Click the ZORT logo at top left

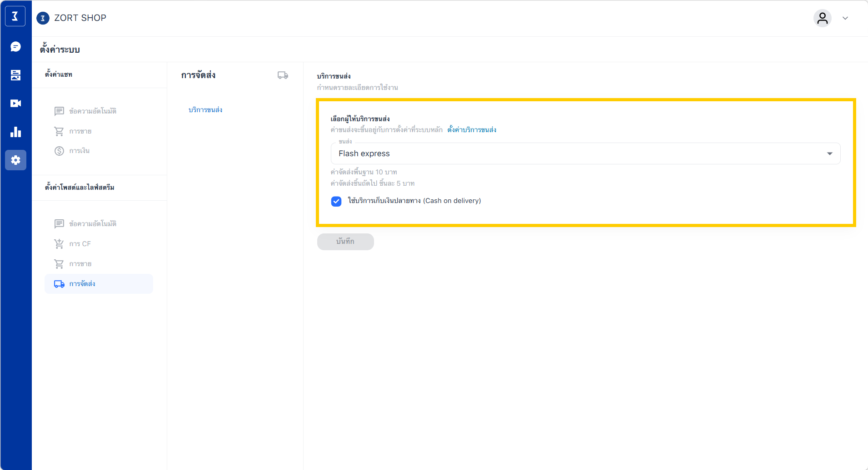click(15, 16)
